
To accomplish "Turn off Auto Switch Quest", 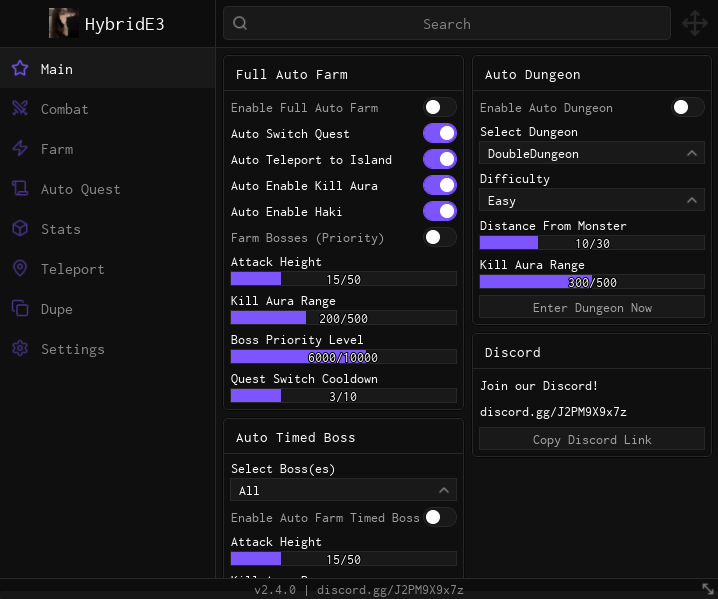I will coord(440,133).
